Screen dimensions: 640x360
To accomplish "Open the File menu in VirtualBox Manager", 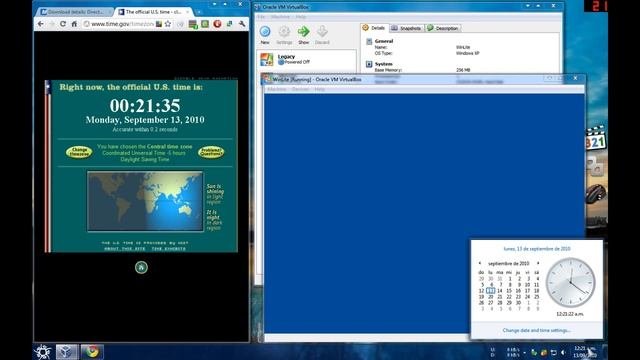I will 261,17.
